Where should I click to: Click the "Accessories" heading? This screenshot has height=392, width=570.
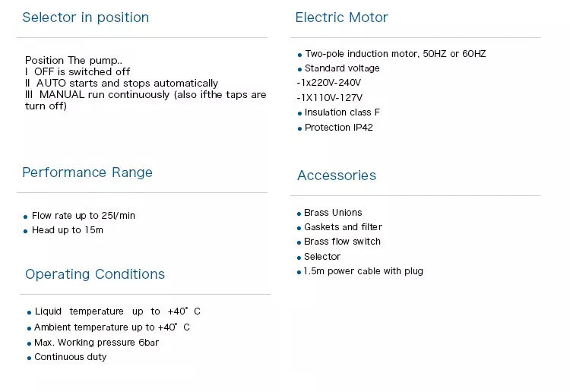click(x=337, y=175)
